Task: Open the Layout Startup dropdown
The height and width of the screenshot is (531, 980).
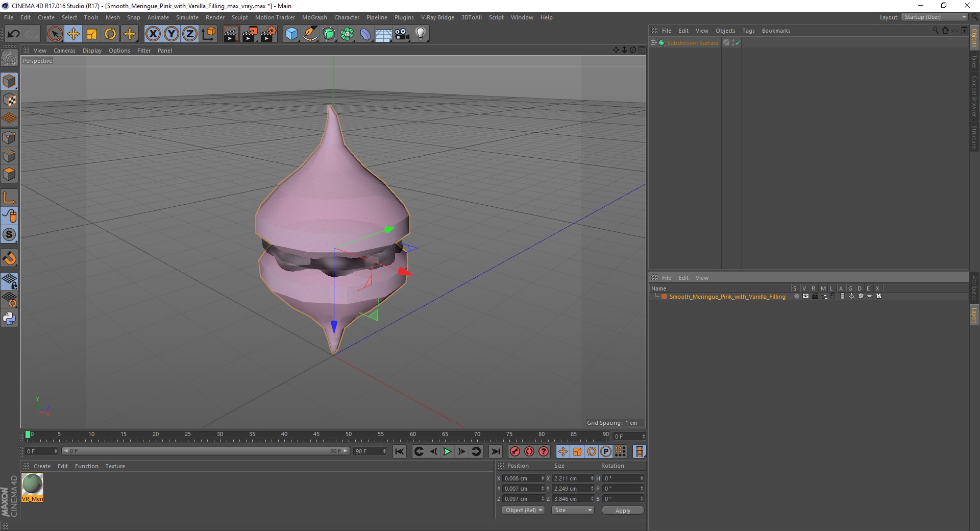Action: pyautogui.click(x=935, y=17)
